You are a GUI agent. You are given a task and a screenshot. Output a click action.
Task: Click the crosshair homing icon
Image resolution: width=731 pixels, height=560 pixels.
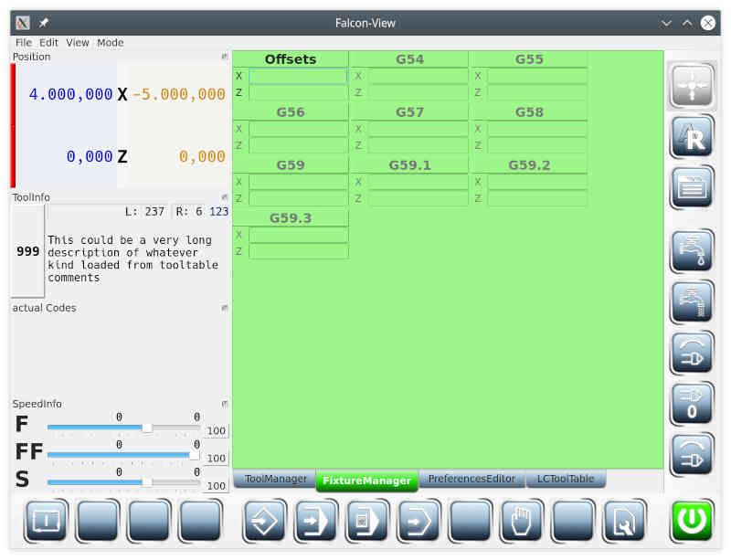click(x=692, y=86)
